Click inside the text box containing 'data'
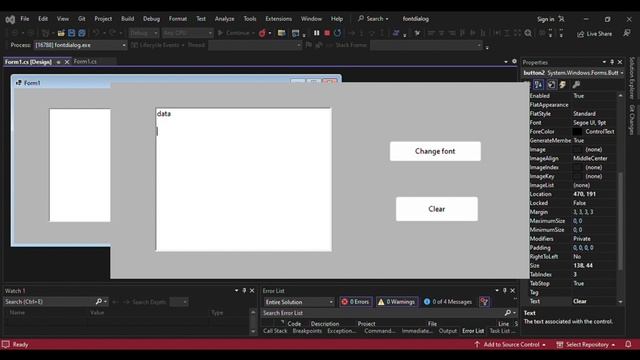The image size is (640, 360). coord(244,180)
